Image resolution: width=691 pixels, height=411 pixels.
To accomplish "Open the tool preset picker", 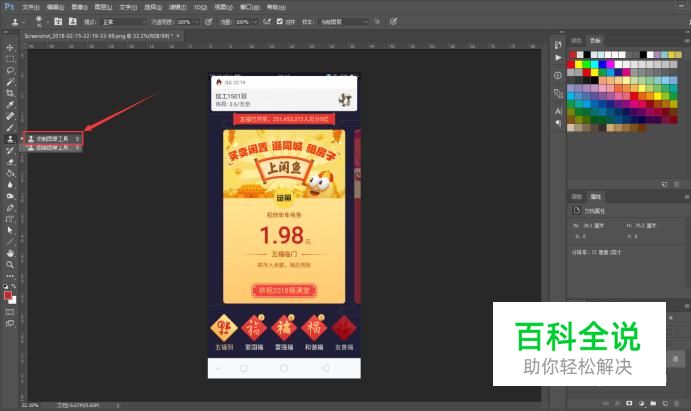I will pyautogui.click(x=17, y=21).
